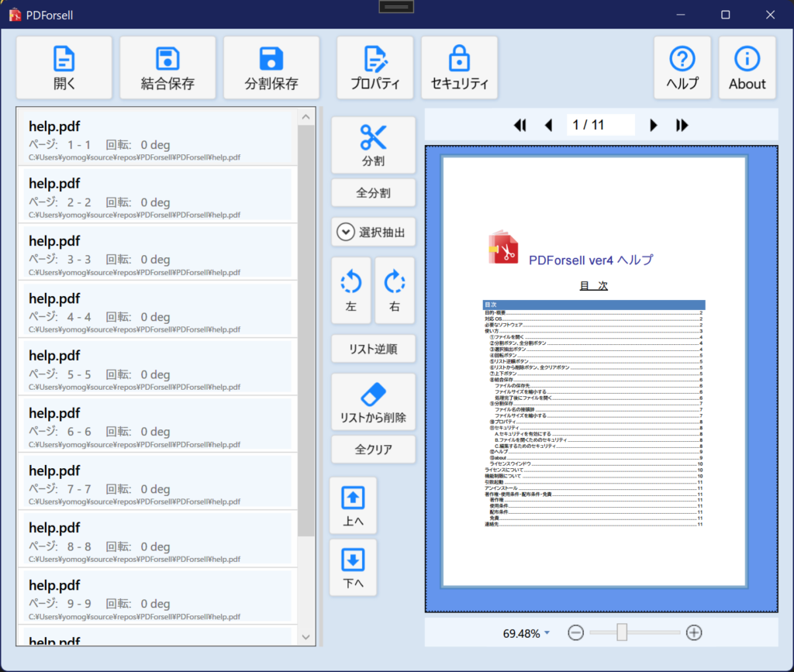Screen dimensions: 794x672
Task: Rotate left with the 左 button
Action: [351, 291]
